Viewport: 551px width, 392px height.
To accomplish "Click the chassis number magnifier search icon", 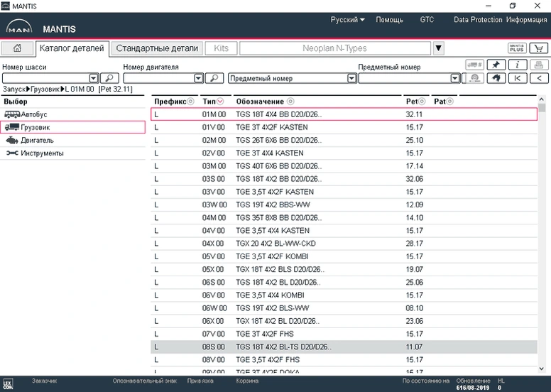I will (109, 78).
